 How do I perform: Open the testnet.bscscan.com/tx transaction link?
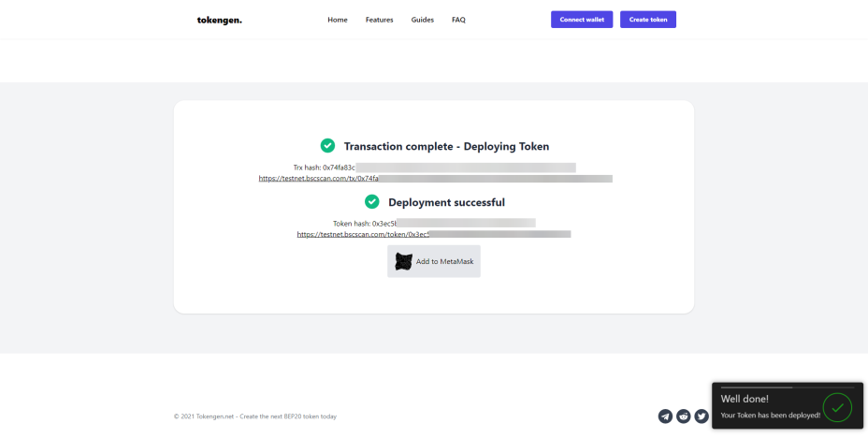[x=436, y=179]
